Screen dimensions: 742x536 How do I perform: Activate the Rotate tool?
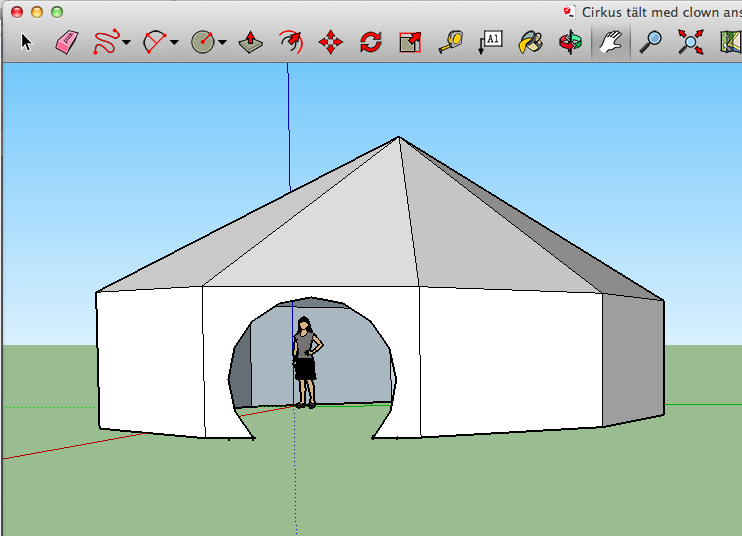[x=371, y=42]
